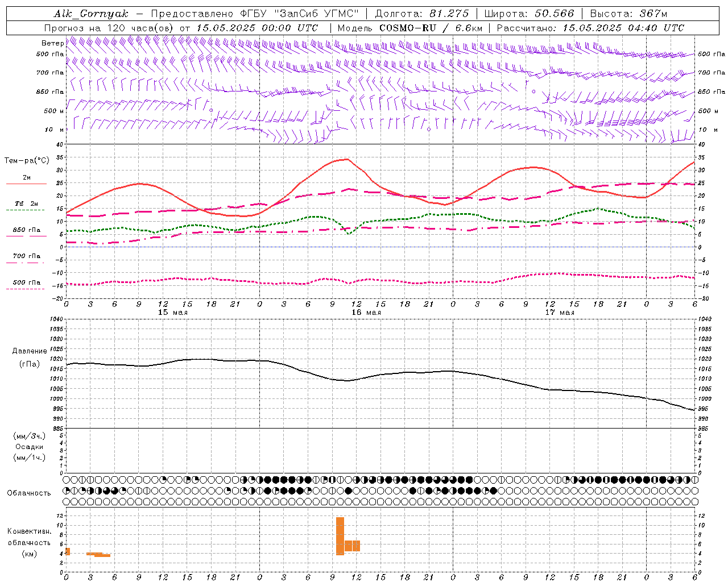
Task: Click the Alk_Gornyak station title
Action: pyautogui.click(x=92, y=14)
